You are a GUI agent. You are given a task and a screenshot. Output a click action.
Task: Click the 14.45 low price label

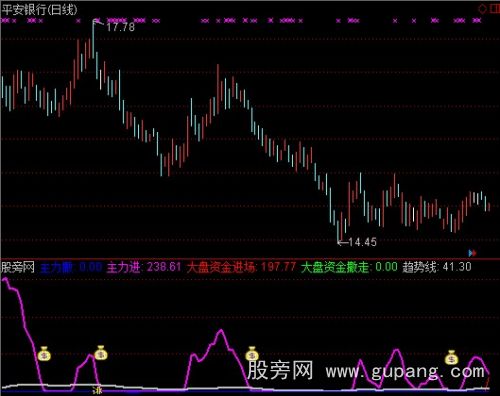[x=362, y=242]
